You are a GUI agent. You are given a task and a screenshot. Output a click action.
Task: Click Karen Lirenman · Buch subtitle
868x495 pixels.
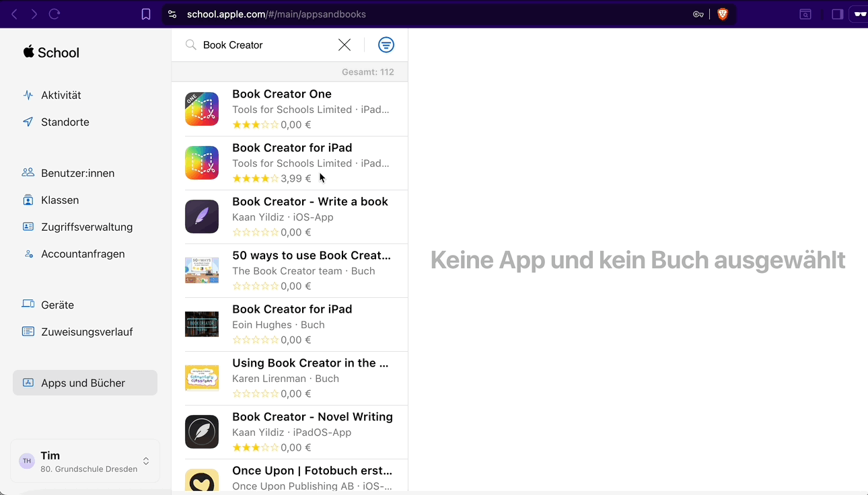[285, 379]
